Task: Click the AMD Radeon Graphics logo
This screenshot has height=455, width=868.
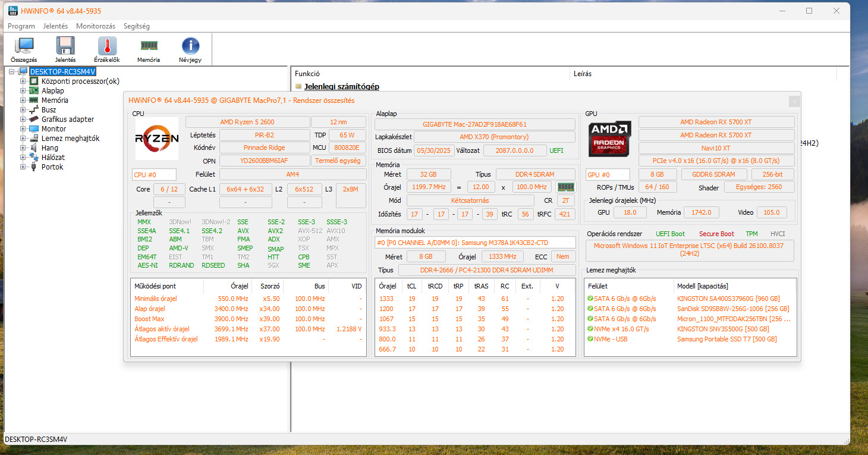Action: pyautogui.click(x=609, y=139)
